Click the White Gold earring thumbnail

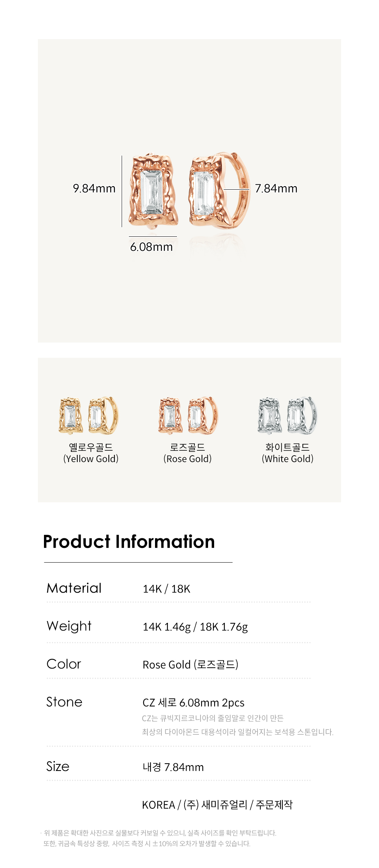coord(287,415)
